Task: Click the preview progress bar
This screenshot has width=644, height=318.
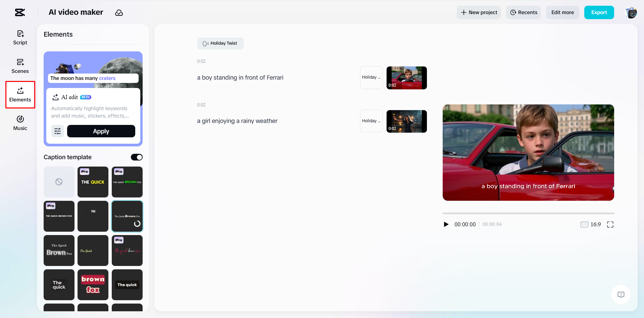Action: pyautogui.click(x=529, y=213)
